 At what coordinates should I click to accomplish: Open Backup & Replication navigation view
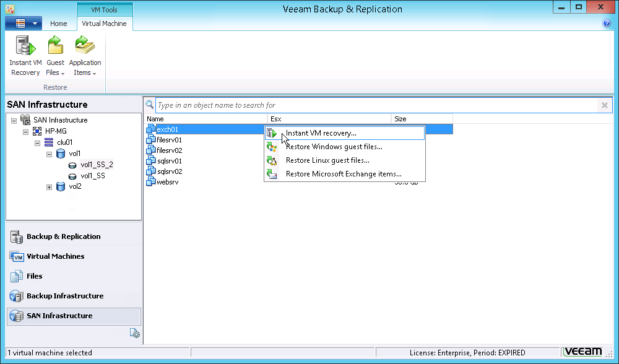tap(74, 236)
